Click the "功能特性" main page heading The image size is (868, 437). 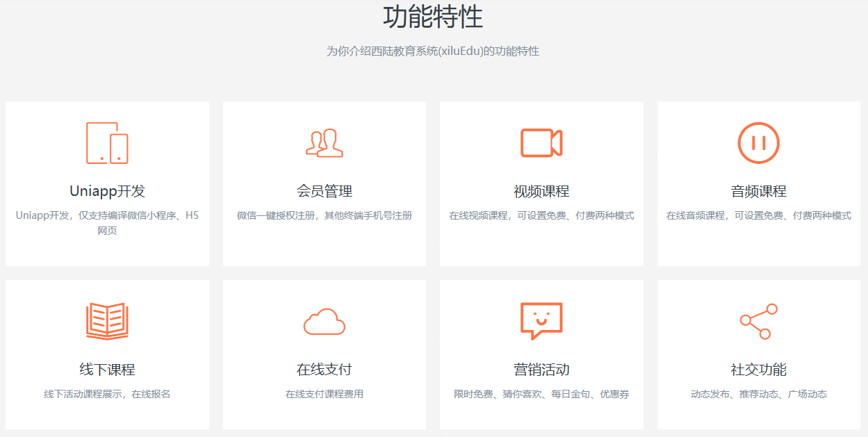[x=433, y=17]
